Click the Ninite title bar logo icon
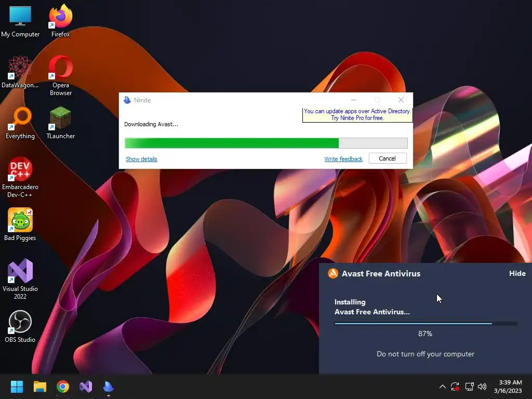This screenshot has width=532, height=399. coord(127,100)
